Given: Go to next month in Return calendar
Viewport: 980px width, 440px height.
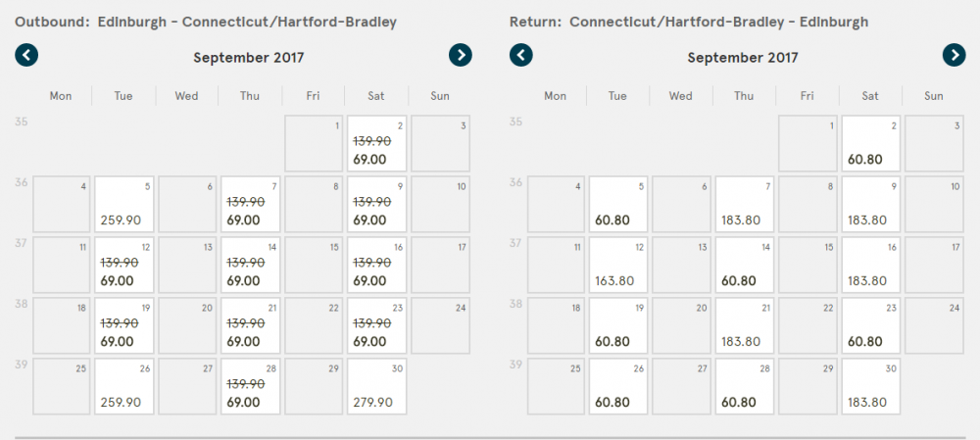Looking at the screenshot, I should tap(955, 55).
